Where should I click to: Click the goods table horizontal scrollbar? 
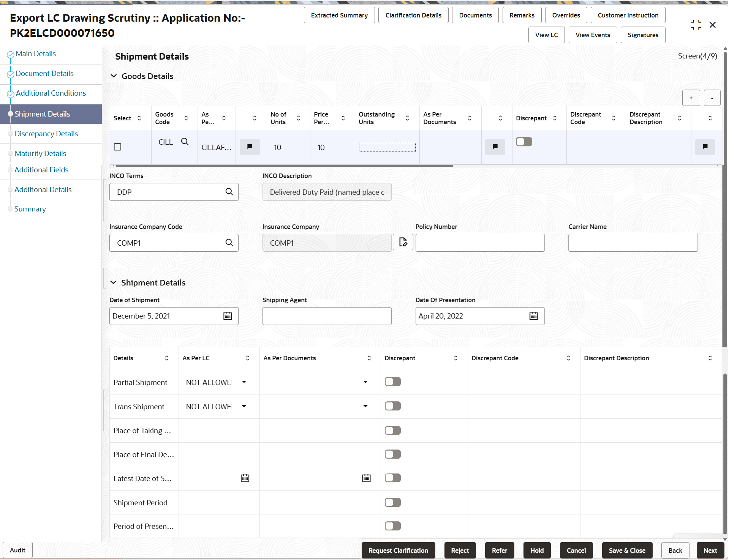coord(285,166)
